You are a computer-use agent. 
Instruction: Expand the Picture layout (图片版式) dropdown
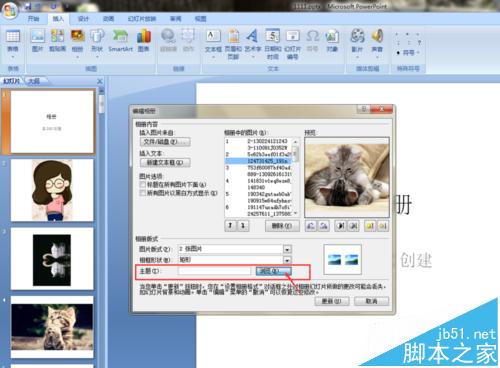(287, 249)
